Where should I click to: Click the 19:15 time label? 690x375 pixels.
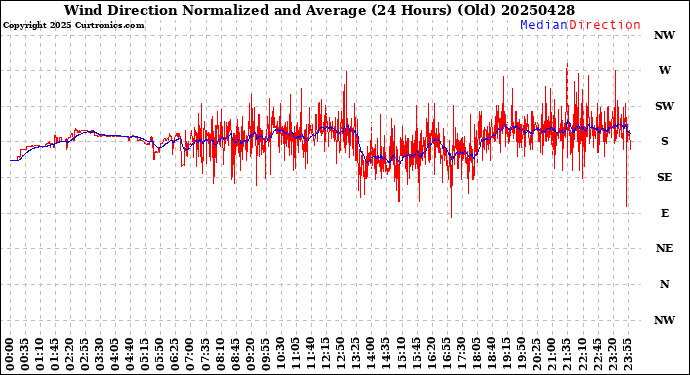[506, 354]
